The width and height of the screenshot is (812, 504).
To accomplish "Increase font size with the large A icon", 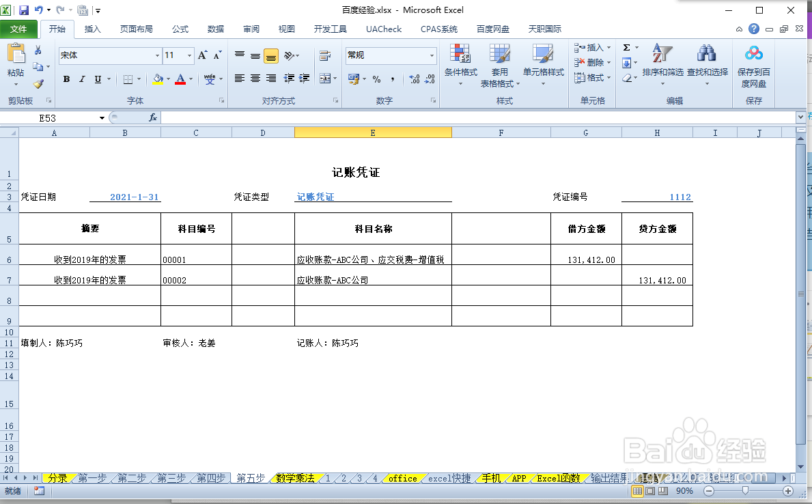I will [x=202, y=55].
